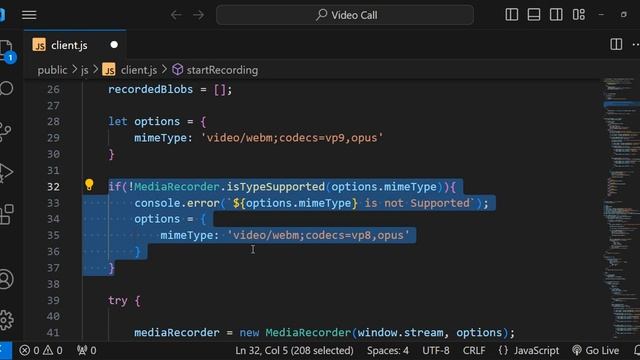This screenshot has height=360, width=640.
Task: Click 'Ln 32, Col 5' cursor position
Action: (x=294, y=350)
